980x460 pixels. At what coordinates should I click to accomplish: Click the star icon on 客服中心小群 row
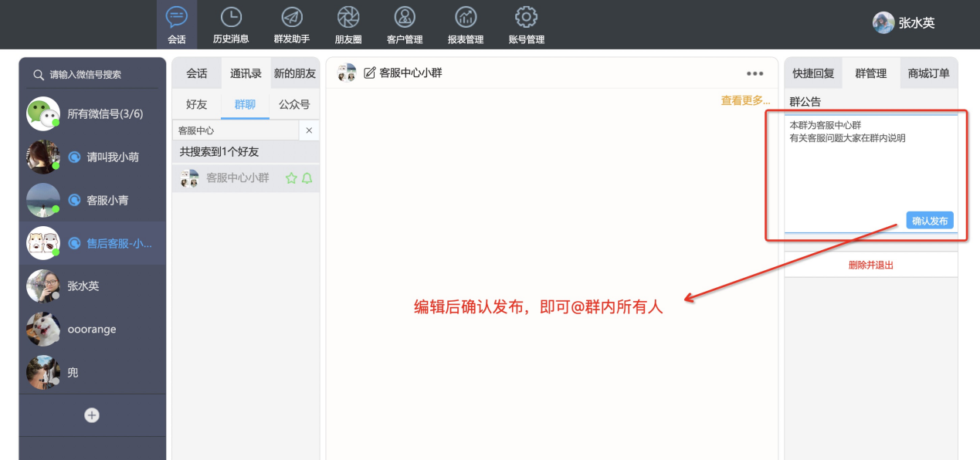click(291, 178)
